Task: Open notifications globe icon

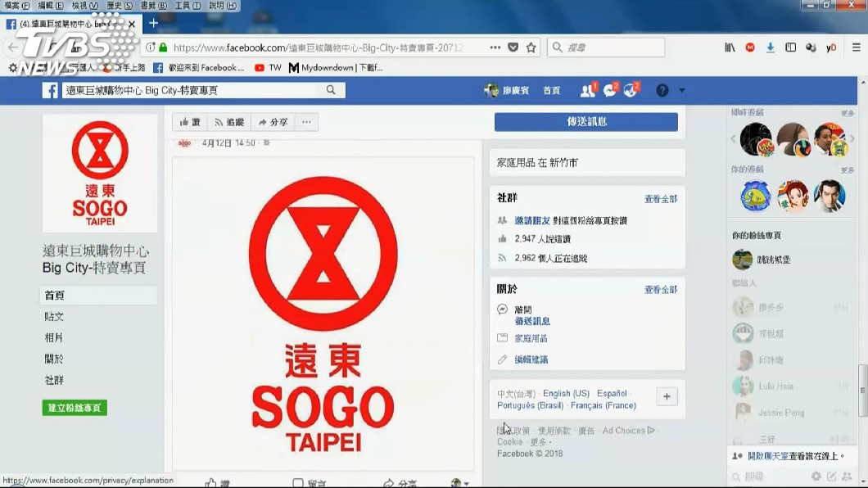Action: tap(631, 90)
